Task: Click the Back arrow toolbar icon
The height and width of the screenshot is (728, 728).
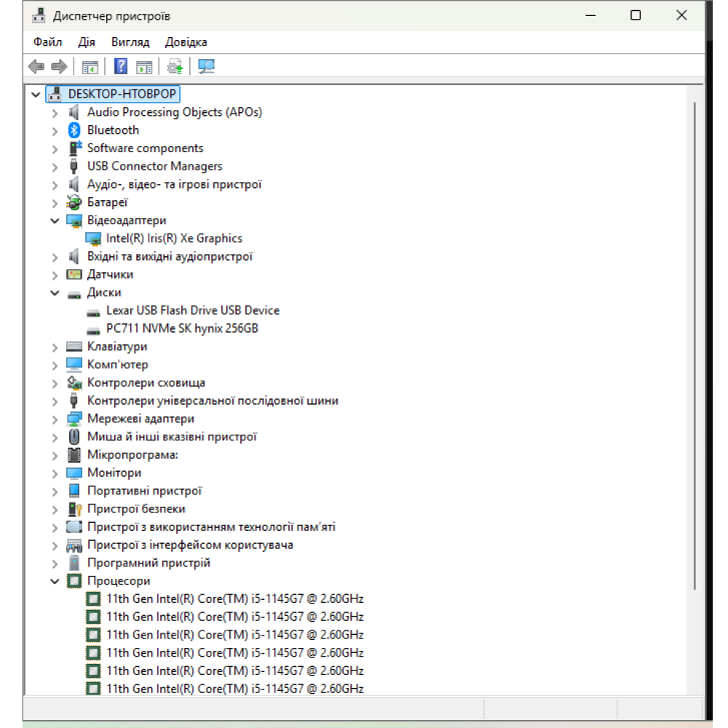Action: point(36,67)
